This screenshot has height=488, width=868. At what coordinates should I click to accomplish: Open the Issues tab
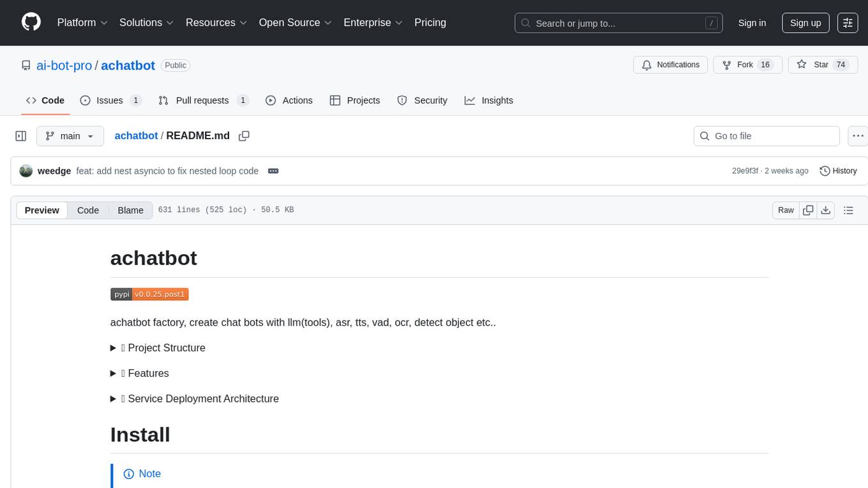click(110, 100)
